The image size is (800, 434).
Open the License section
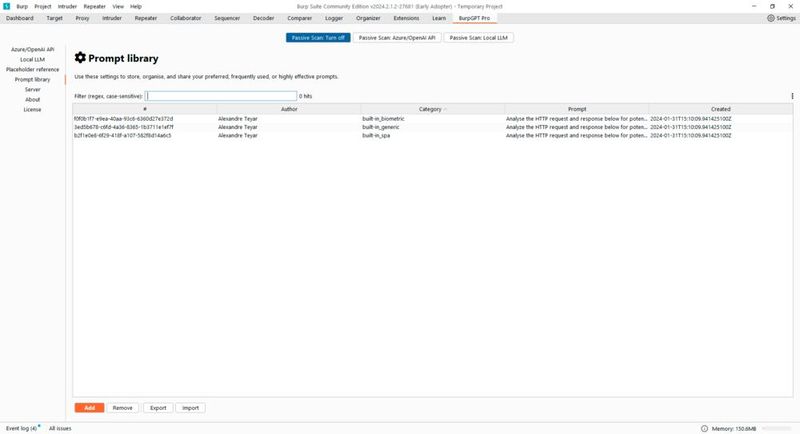33,110
